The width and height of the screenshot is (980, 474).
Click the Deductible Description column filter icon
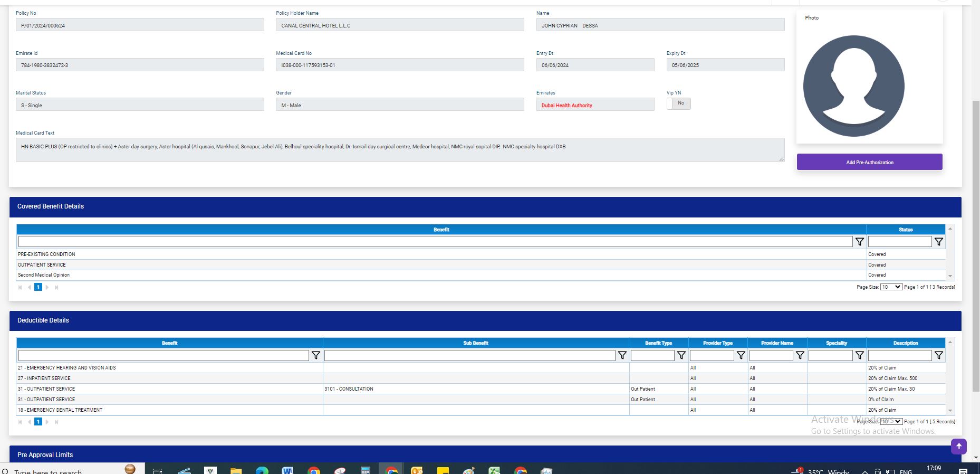[x=938, y=356]
